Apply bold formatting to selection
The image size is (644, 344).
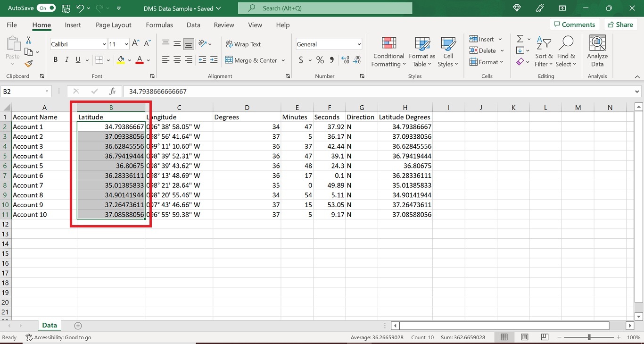tap(55, 59)
